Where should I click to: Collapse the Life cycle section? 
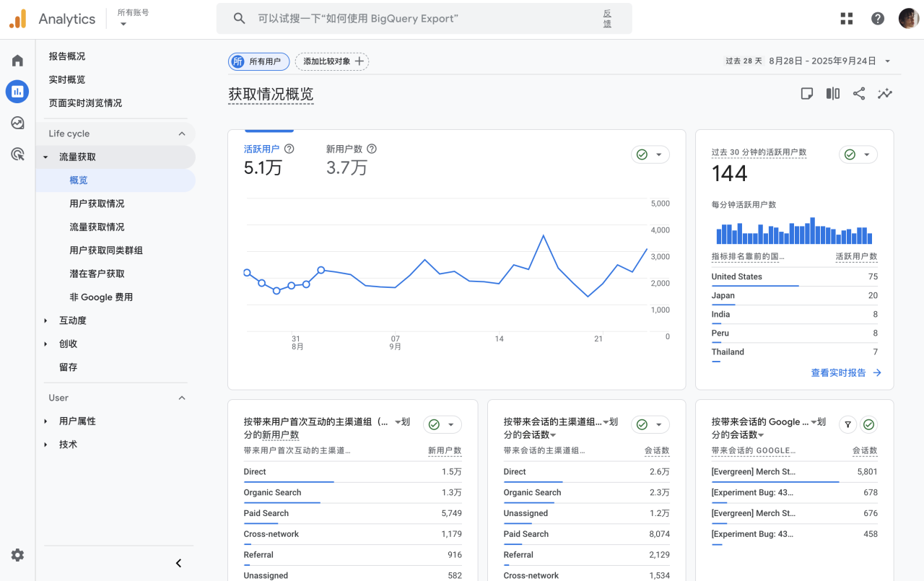pos(182,134)
